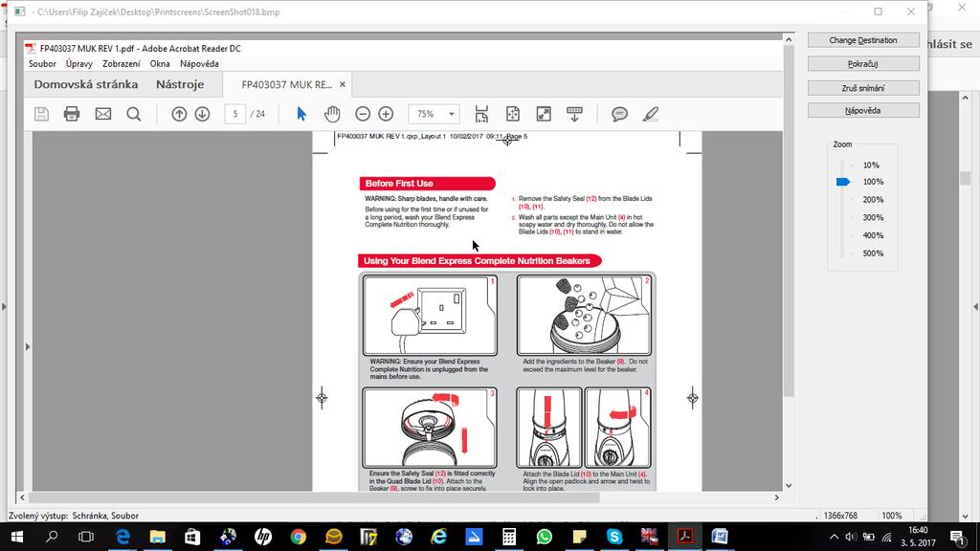
Task: Open the Úpravy menu
Action: (79, 64)
